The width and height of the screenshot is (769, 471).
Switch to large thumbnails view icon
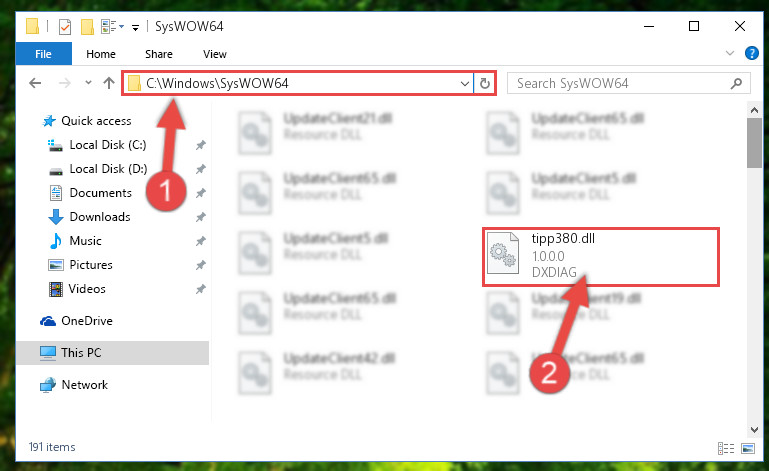click(748, 448)
